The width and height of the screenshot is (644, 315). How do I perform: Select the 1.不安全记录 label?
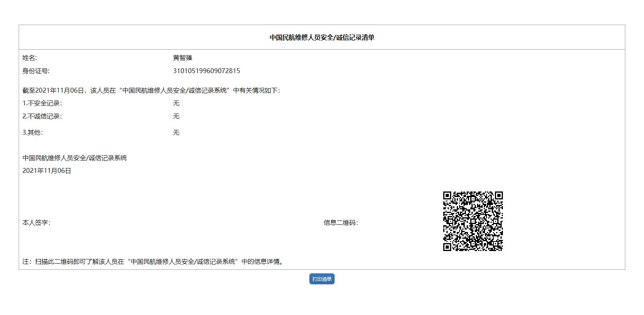(x=42, y=103)
